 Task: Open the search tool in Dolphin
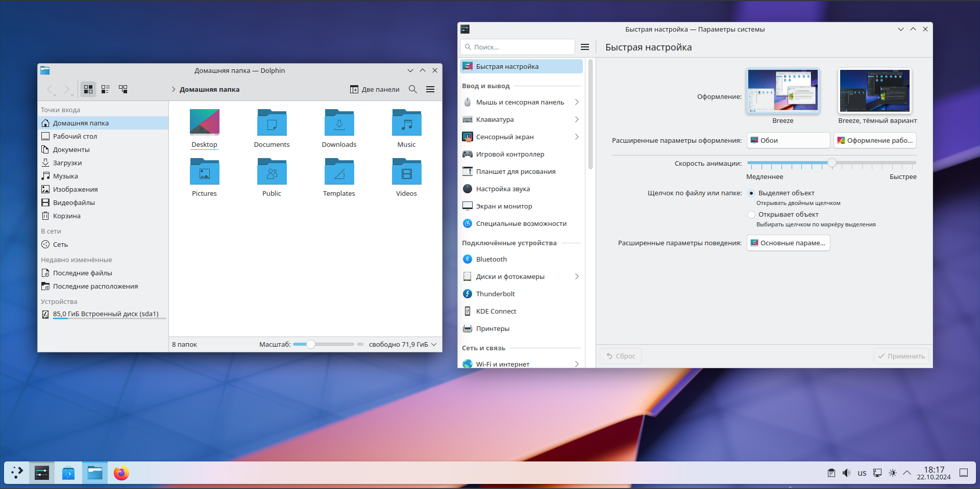click(413, 89)
